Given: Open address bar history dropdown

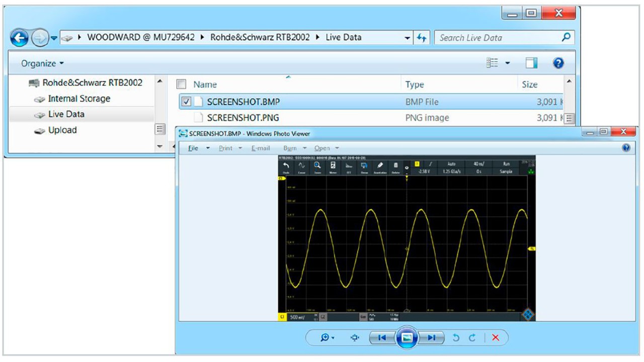Looking at the screenshot, I should 408,38.
